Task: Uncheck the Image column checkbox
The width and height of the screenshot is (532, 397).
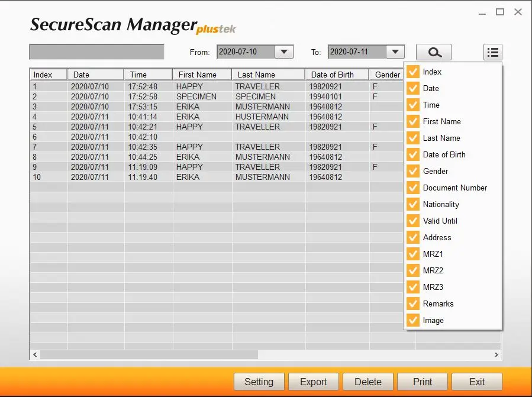Action: click(x=413, y=320)
